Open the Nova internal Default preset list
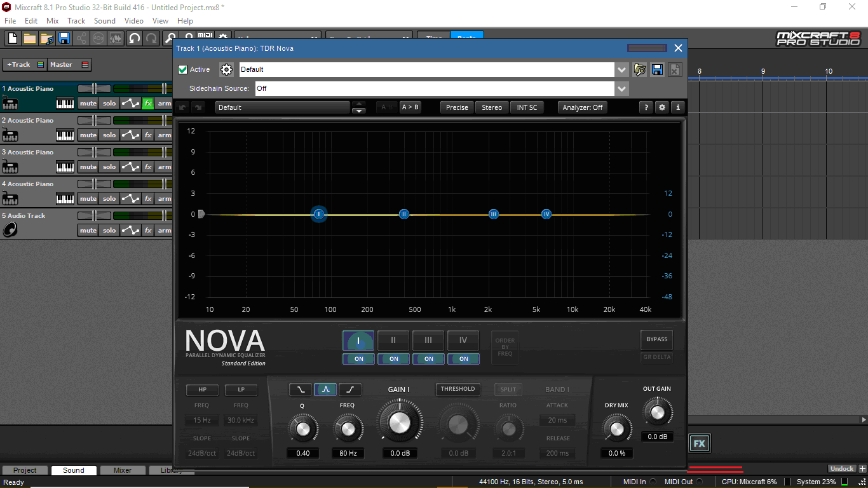 coord(282,107)
